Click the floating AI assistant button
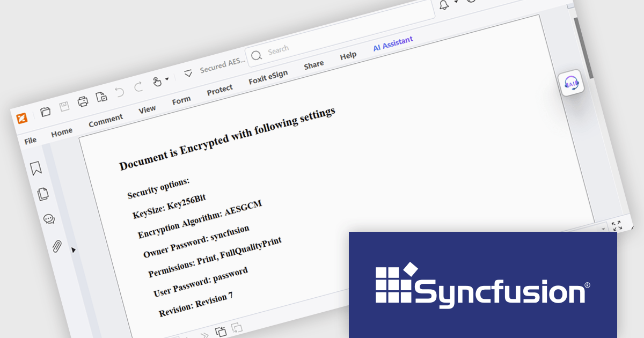644x338 pixels. (572, 83)
